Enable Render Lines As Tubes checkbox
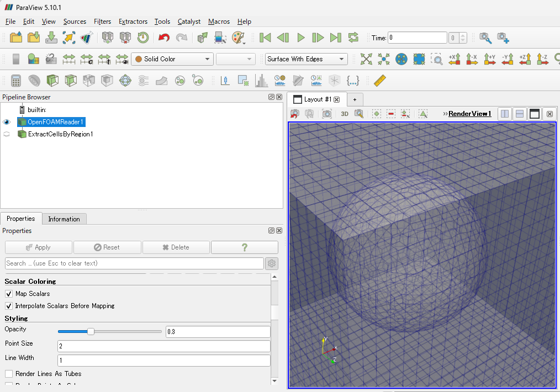 pos(9,374)
